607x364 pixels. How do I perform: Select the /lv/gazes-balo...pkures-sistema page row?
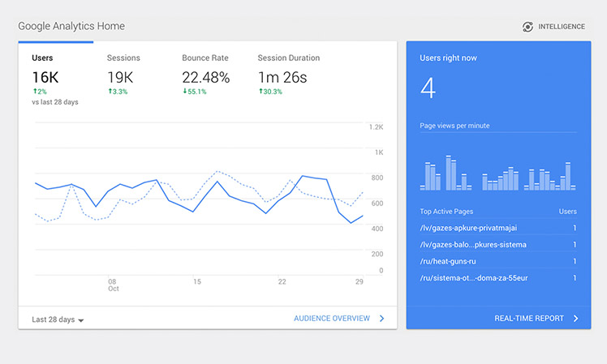(498, 245)
